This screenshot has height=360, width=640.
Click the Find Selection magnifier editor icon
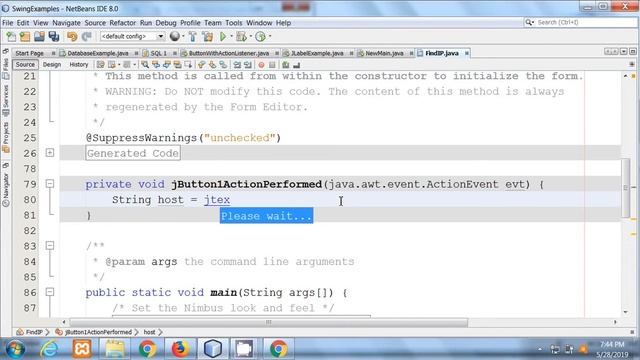tap(145, 65)
